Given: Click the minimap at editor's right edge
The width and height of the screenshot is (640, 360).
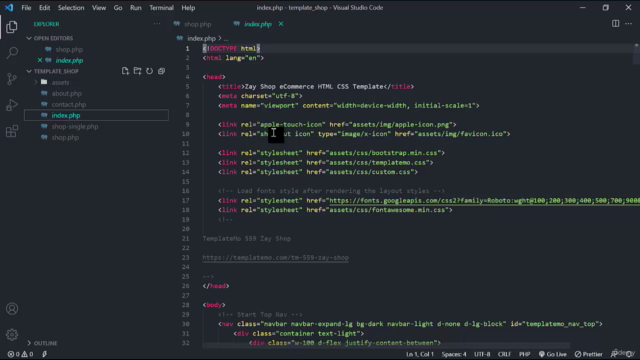Looking at the screenshot, I should [x=636, y=54].
